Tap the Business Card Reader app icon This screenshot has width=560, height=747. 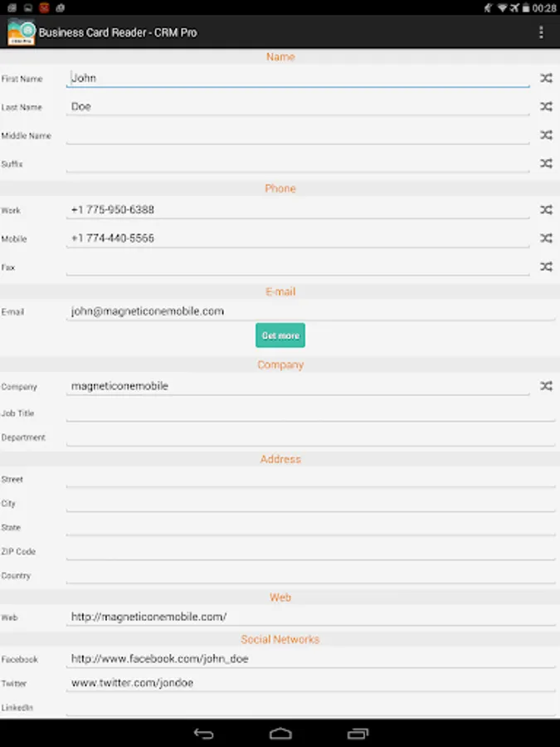click(21, 32)
